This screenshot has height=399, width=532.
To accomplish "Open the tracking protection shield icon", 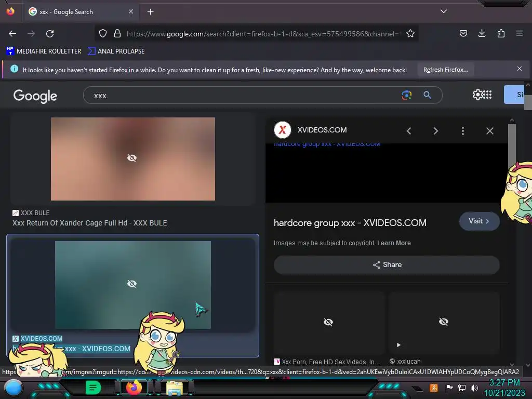I will click(103, 33).
